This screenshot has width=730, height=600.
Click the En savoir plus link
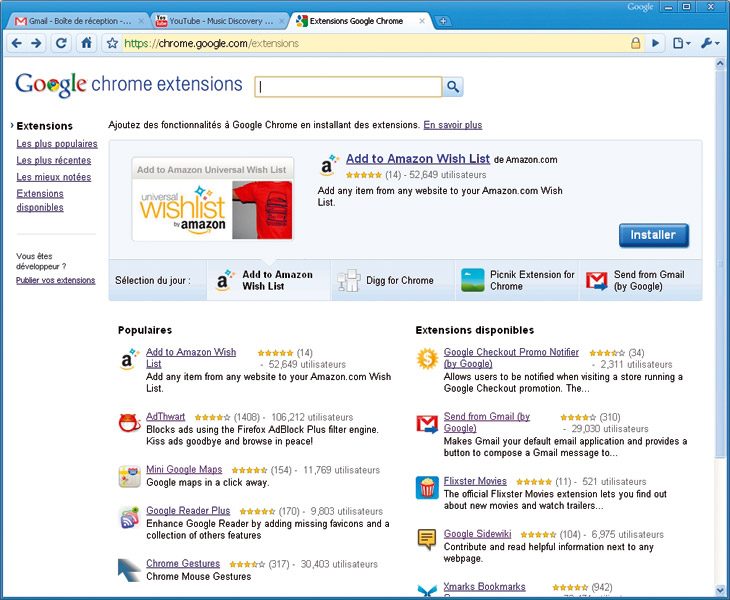point(453,125)
